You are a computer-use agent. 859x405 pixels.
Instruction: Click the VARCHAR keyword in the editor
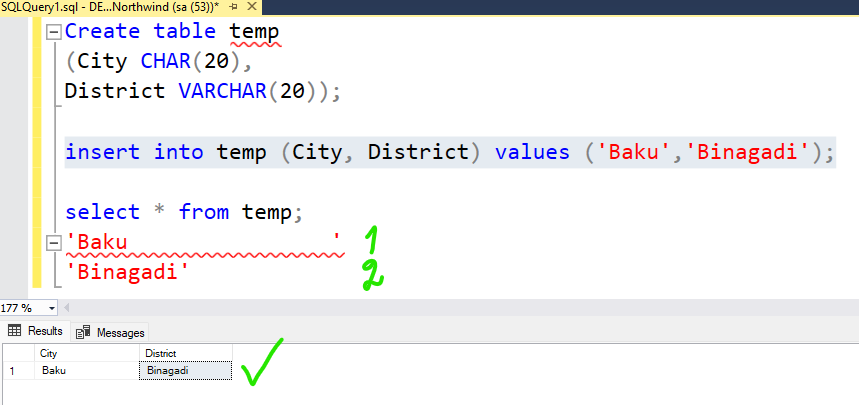[x=222, y=91]
